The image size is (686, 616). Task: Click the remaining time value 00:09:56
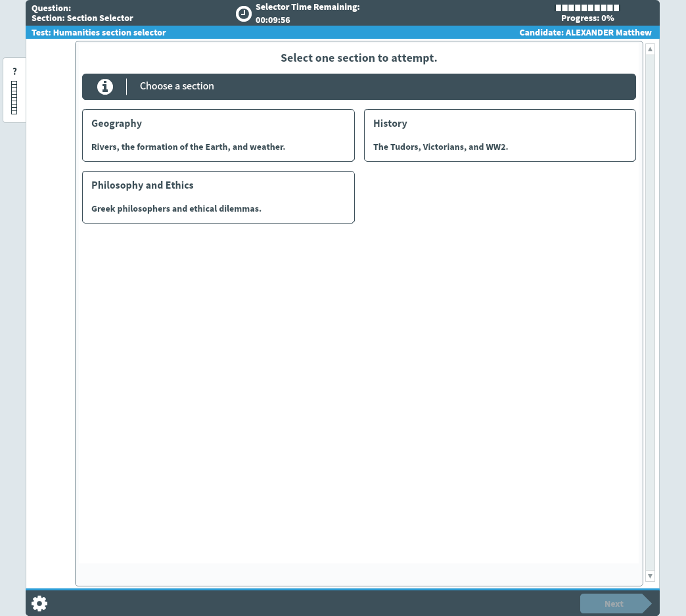pos(273,20)
